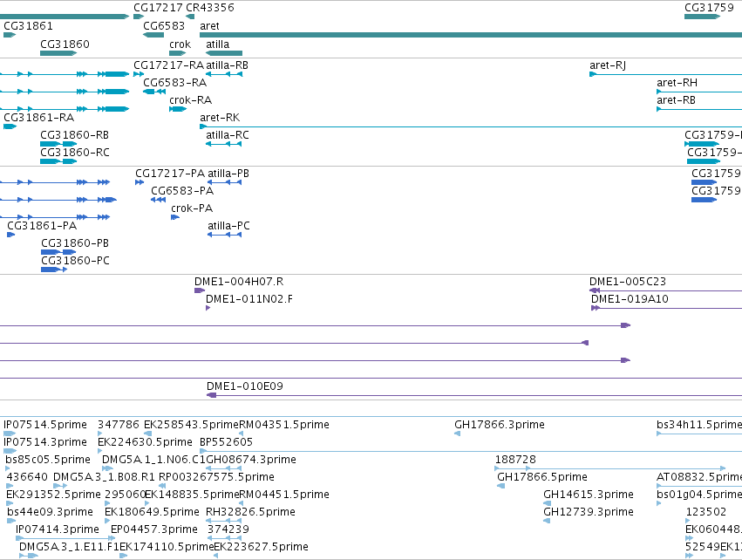Click the IP07514.5prime EST label

point(45,424)
